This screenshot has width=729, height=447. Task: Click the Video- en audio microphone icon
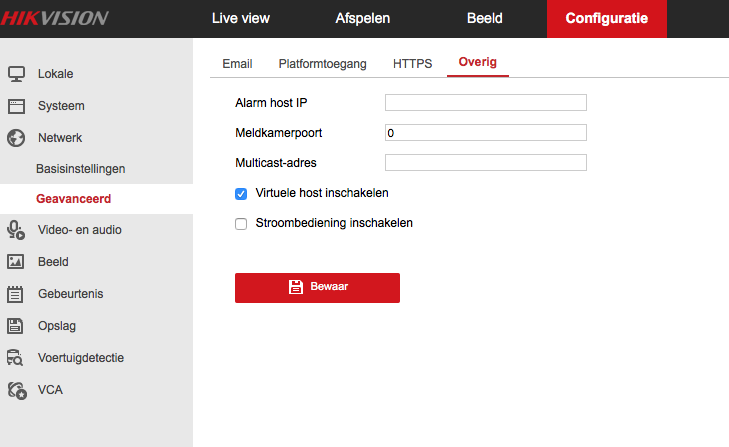(x=16, y=230)
